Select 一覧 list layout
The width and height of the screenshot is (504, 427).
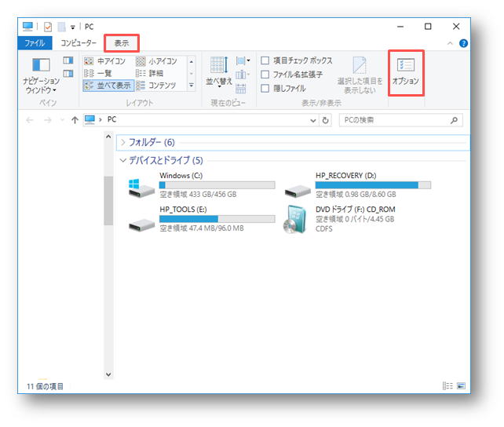coord(98,73)
